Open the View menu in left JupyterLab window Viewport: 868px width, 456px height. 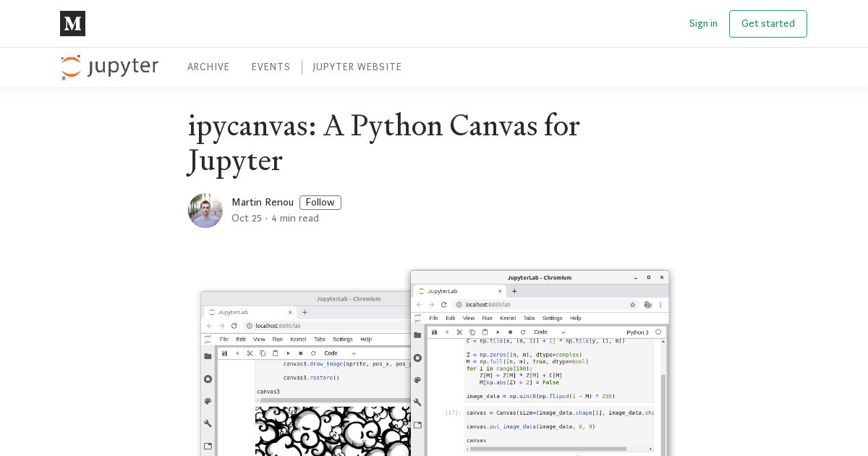[x=259, y=339]
